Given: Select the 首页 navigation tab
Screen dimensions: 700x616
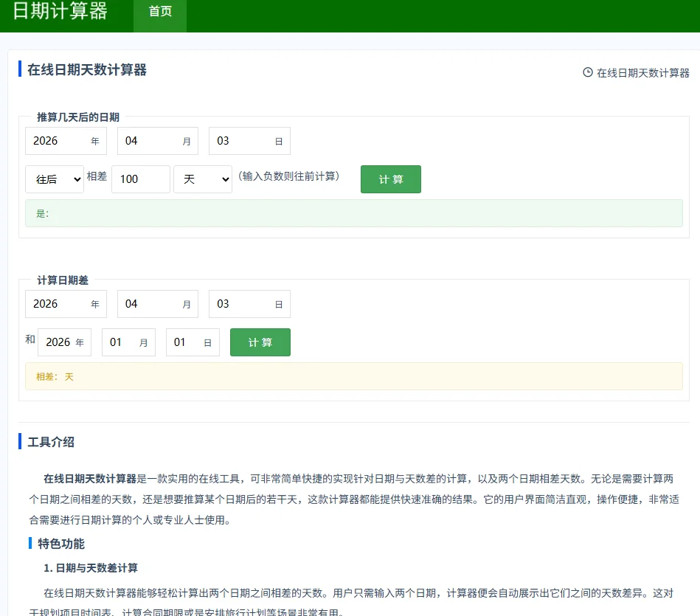Looking at the screenshot, I should tap(159, 11).
